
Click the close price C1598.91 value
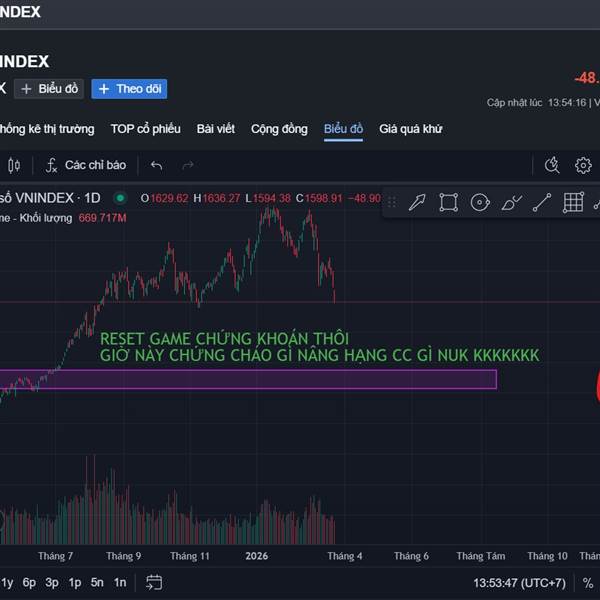tap(319, 198)
